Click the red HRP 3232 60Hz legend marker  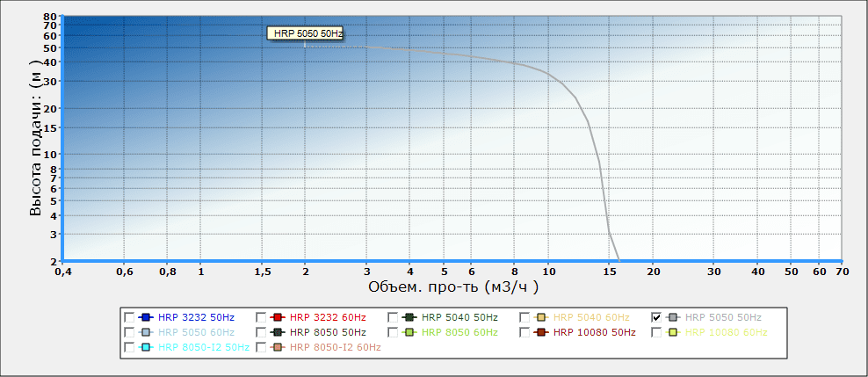pyautogui.click(x=278, y=317)
